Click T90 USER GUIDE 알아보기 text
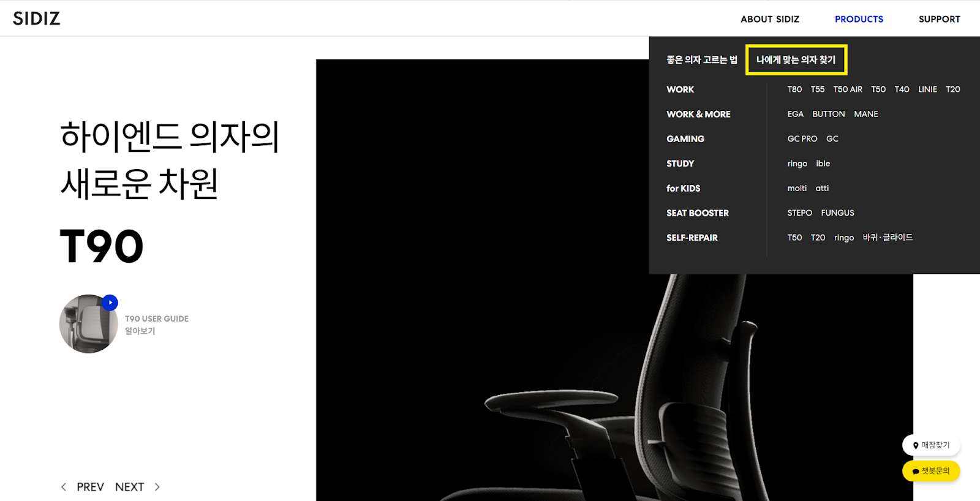This screenshot has height=501, width=980. [x=157, y=325]
